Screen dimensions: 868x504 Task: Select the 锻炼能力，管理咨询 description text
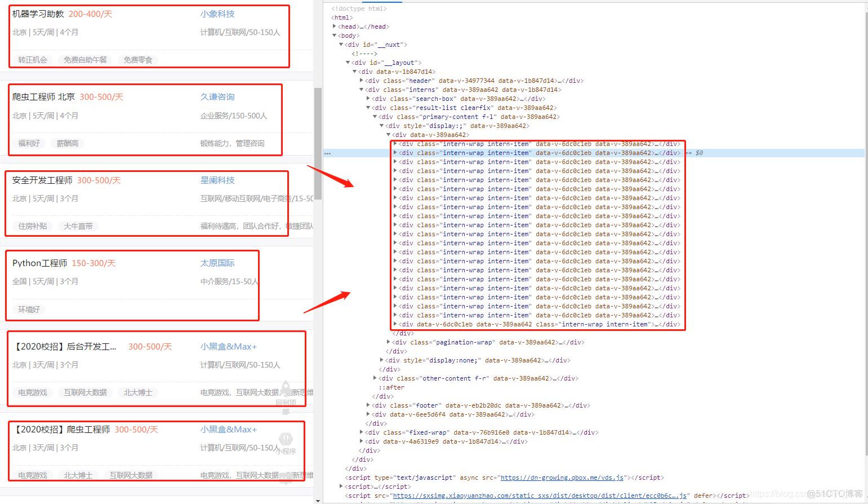point(233,143)
